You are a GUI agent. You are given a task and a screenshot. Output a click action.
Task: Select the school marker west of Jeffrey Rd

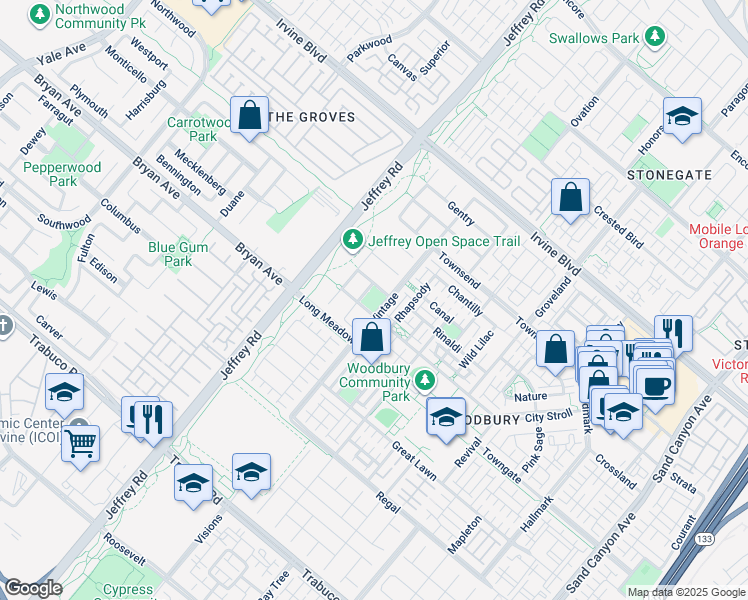[x=64, y=392]
